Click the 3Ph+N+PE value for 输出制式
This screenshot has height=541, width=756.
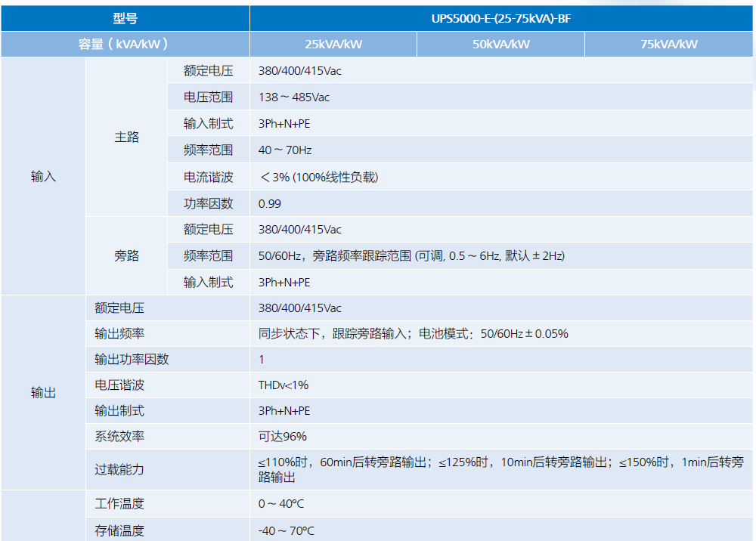tap(284, 410)
